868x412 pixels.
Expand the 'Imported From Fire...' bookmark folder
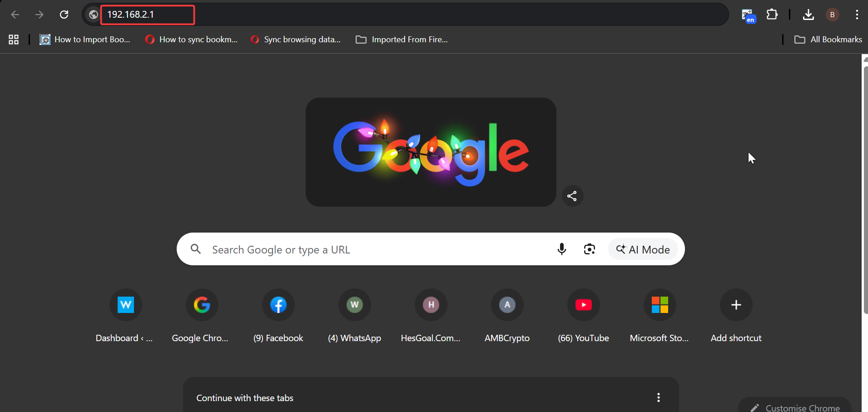(402, 40)
